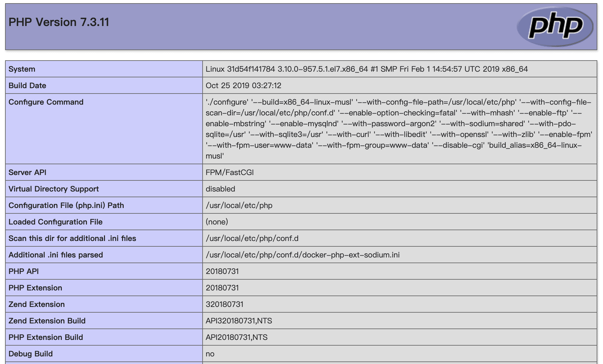This screenshot has width=603, height=364.
Task: Select the docker-php-ext-sodium.ini path
Action: 303,255
